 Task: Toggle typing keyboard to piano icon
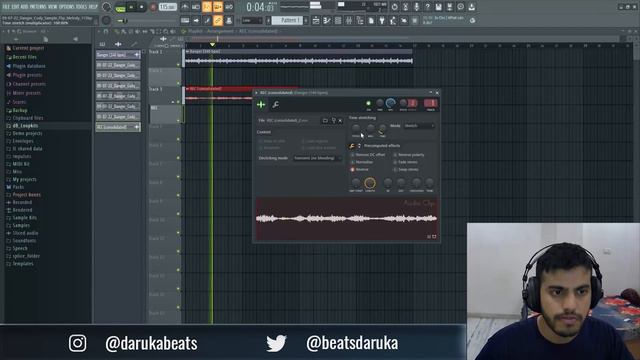185,20
